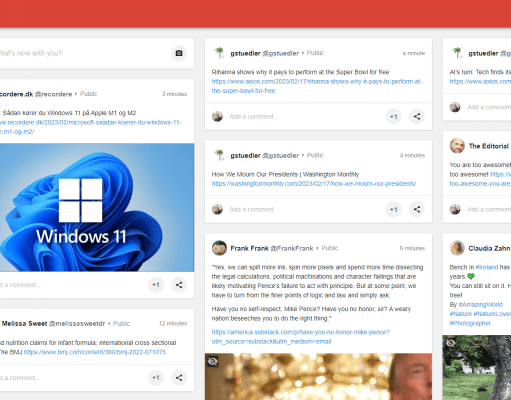This screenshot has height=400, width=511.
Task: Open Frank Frank's profile name
Action: (x=249, y=248)
